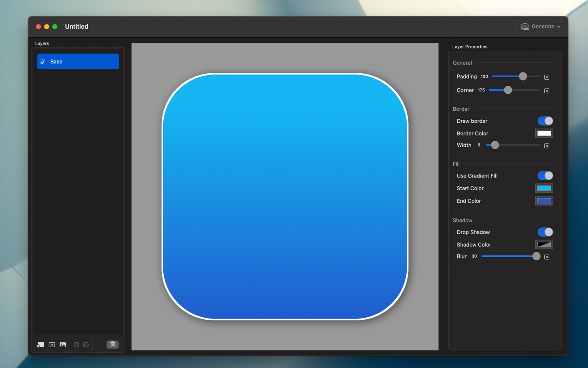Select the Base layer row

click(x=78, y=61)
